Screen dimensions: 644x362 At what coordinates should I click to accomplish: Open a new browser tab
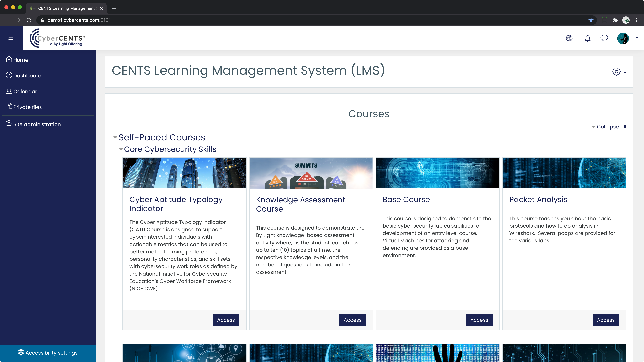click(114, 8)
